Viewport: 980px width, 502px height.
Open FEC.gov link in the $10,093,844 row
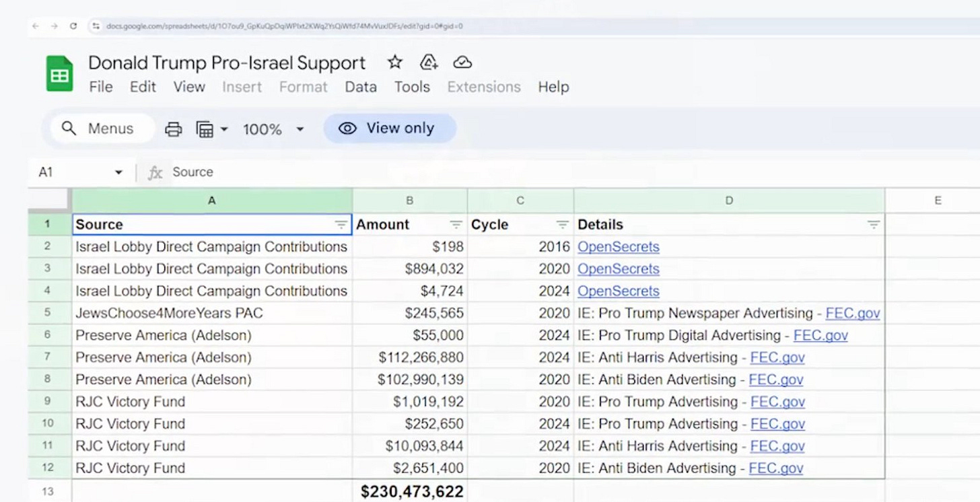[777, 447]
